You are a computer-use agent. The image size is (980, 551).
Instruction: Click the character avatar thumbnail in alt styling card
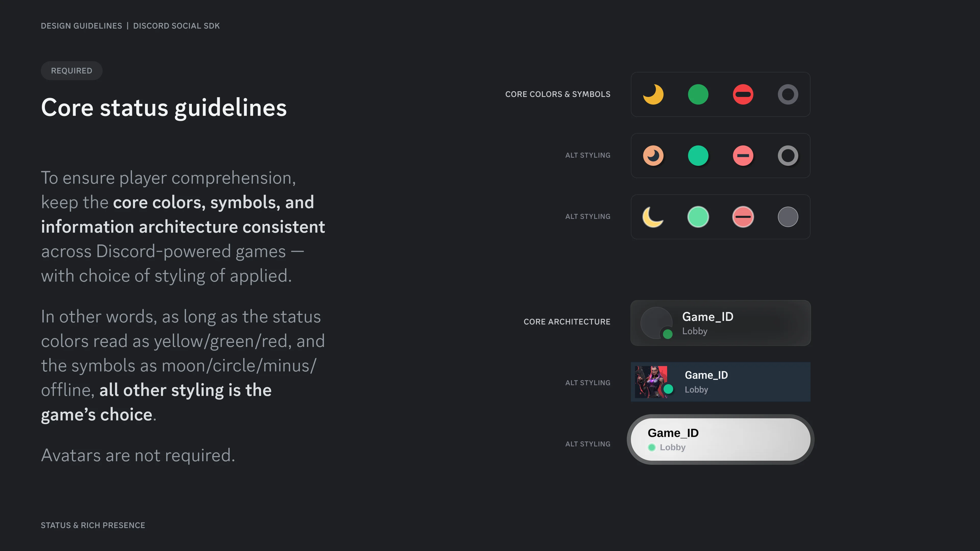point(651,382)
